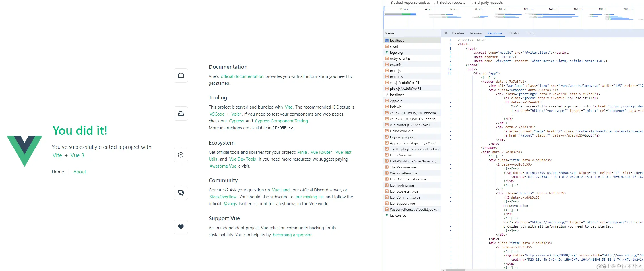Select the IconDocumentation.vue request

(x=412, y=179)
